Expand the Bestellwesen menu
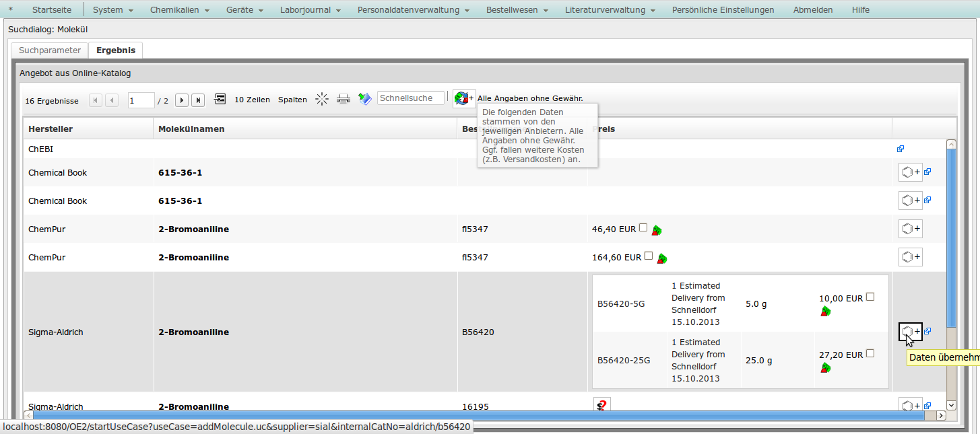980x434 pixels. (517, 10)
